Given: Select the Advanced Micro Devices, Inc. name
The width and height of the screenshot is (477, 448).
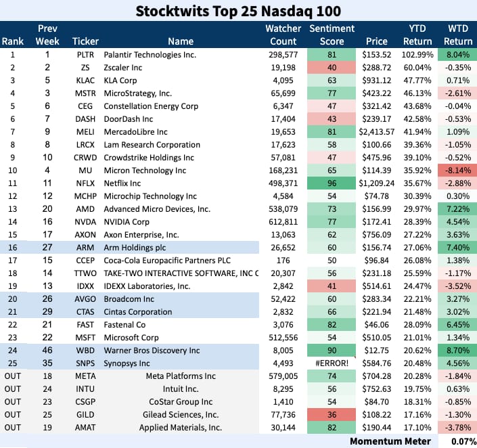Looking at the screenshot, I should (157, 209).
